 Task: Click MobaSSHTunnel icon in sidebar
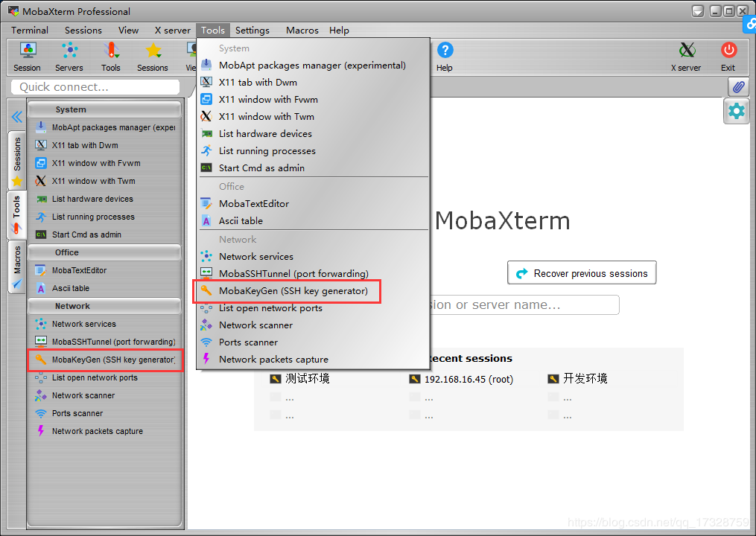coord(41,342)
